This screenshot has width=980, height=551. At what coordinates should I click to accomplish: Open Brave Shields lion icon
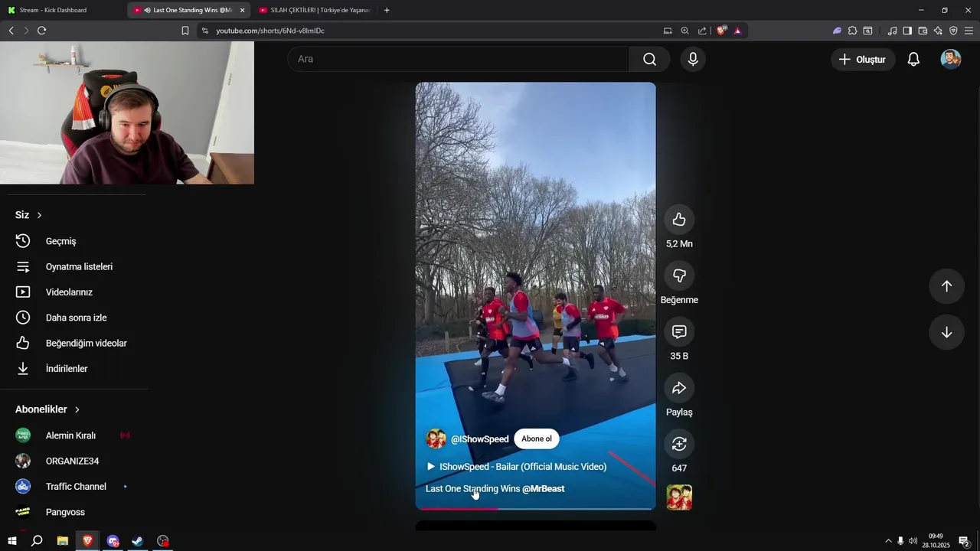(x=721, y=31)
